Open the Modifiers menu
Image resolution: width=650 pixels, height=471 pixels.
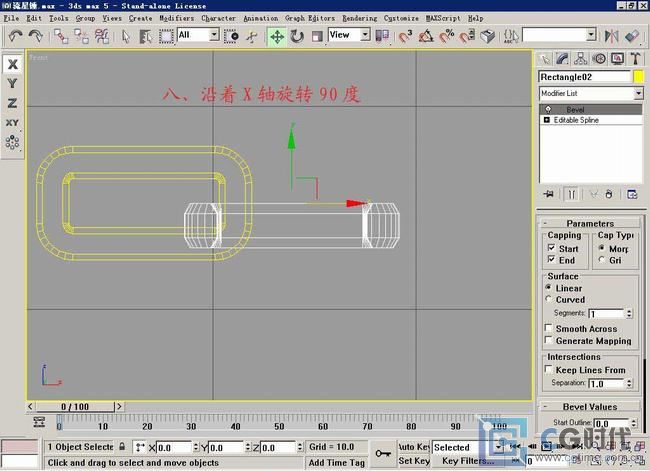coord(177,18)
